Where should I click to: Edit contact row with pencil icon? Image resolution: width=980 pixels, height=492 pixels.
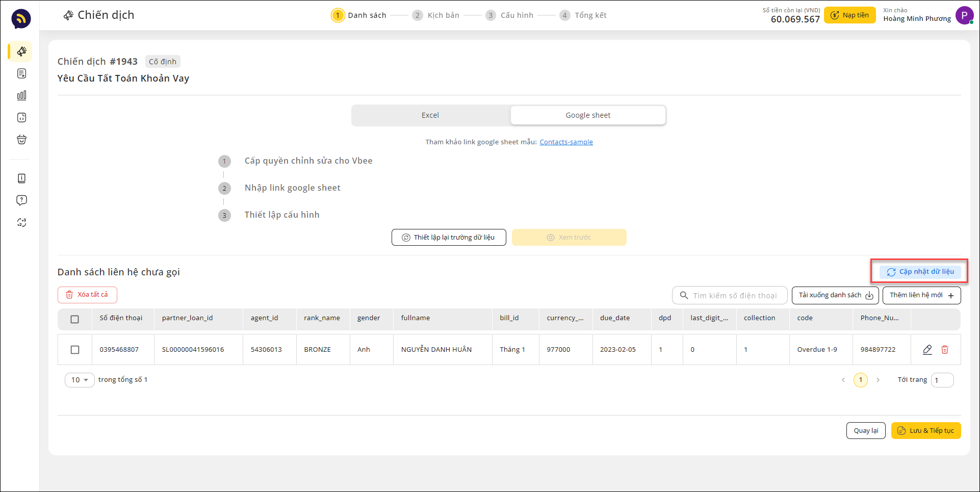point(927,350)
